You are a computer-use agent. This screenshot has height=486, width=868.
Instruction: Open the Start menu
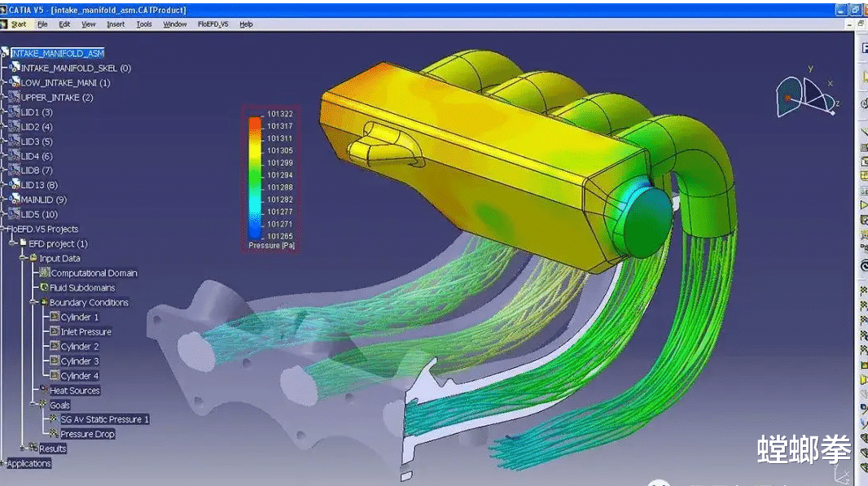(18, 24)
